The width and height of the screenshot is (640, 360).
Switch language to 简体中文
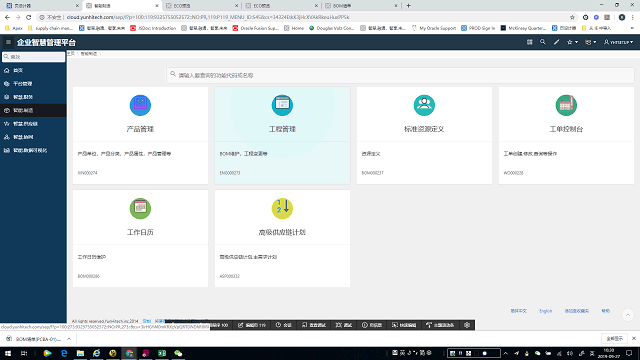518,311
